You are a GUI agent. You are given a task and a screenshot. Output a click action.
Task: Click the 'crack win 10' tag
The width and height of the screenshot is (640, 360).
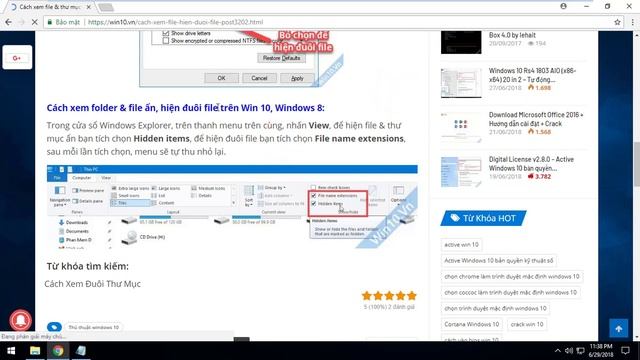pyautogui.click(x=527, y=324)
